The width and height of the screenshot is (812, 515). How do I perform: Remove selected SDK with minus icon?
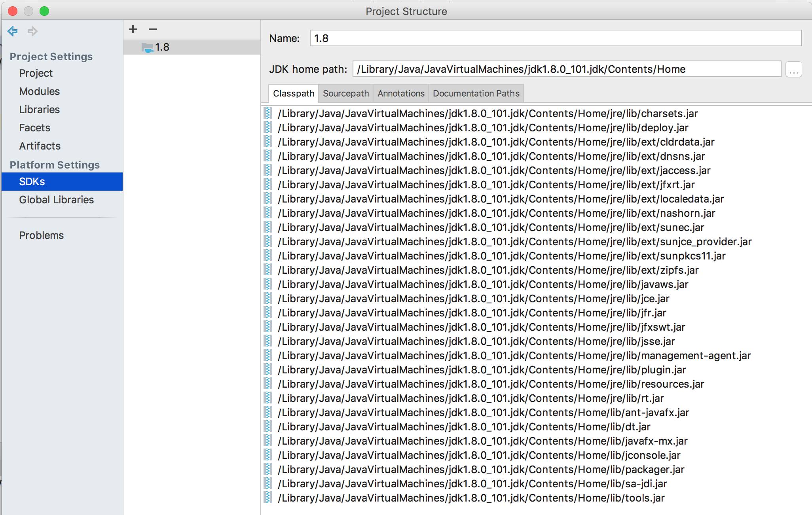[x=153, y=29]
